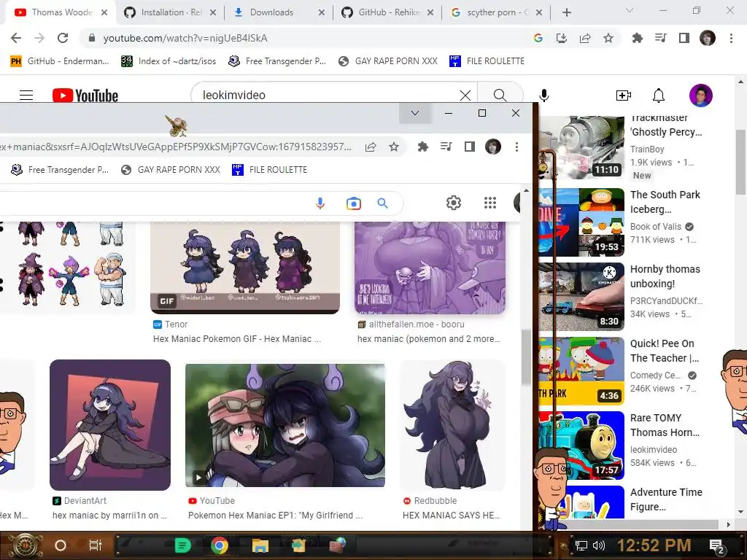Click right arrow of YouTube horizontal scrollbar
Viewport: 747px width, 560px height.
728,524
